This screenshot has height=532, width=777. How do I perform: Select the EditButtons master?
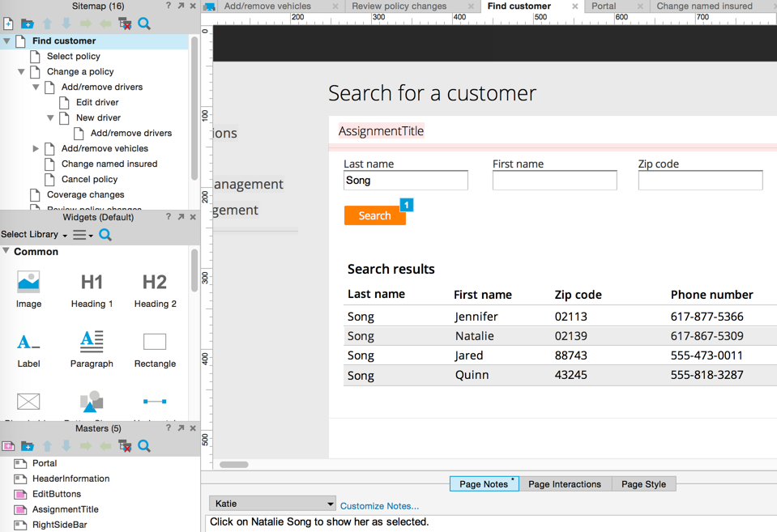[x=57, y=494]
